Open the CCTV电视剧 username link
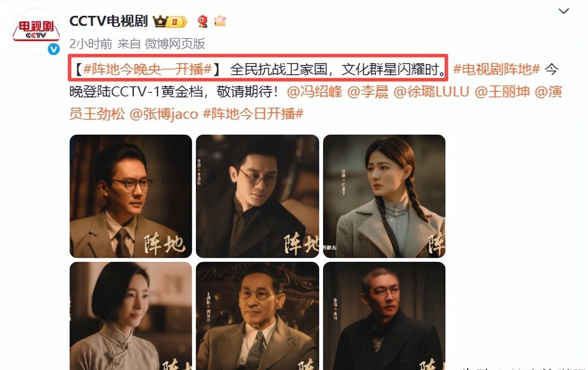 tap(109, 21)
